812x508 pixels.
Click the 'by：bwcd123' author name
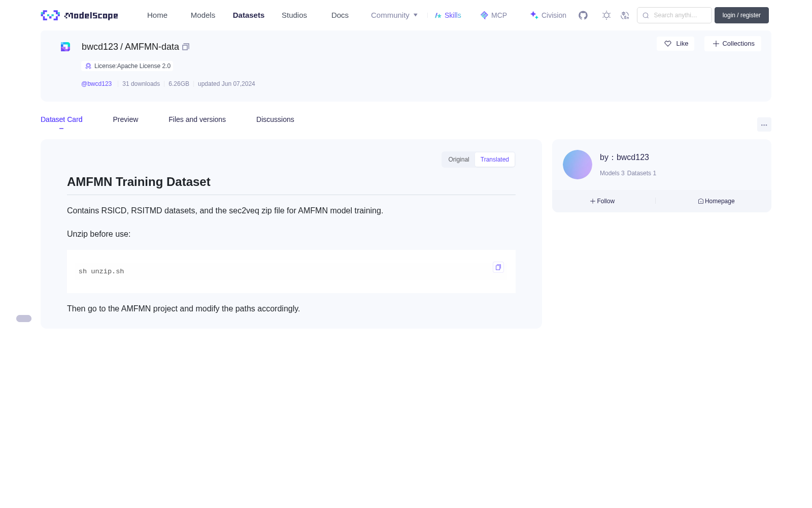tap(624, 157)
